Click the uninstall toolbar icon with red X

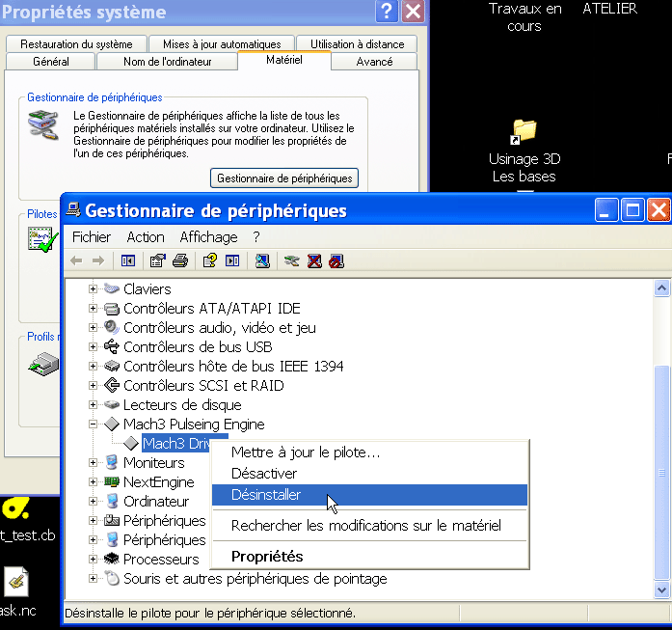(x=314, y=260)
